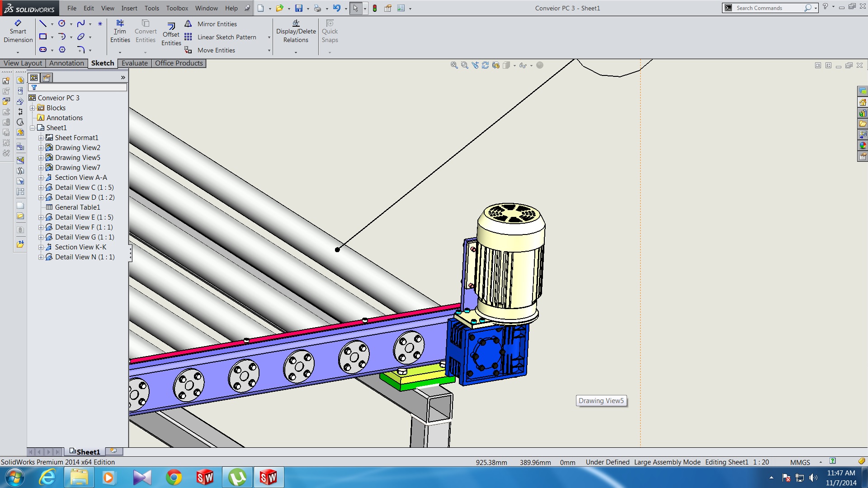Select Section View K-K in tree

[x=80, y=247]
